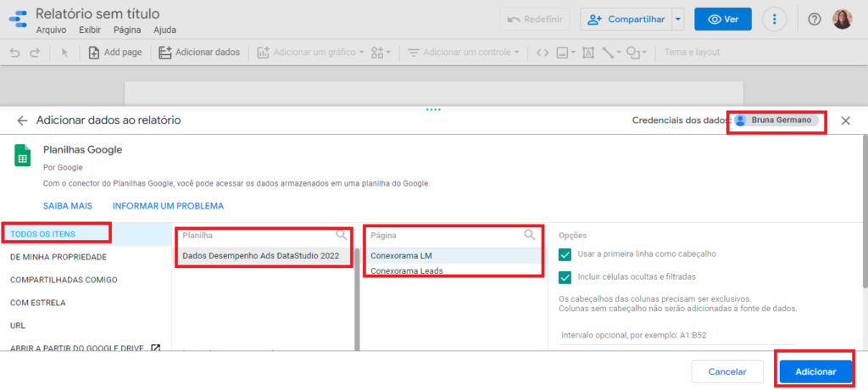Click the back arrow in the data panel

click(x=22, y=120)
